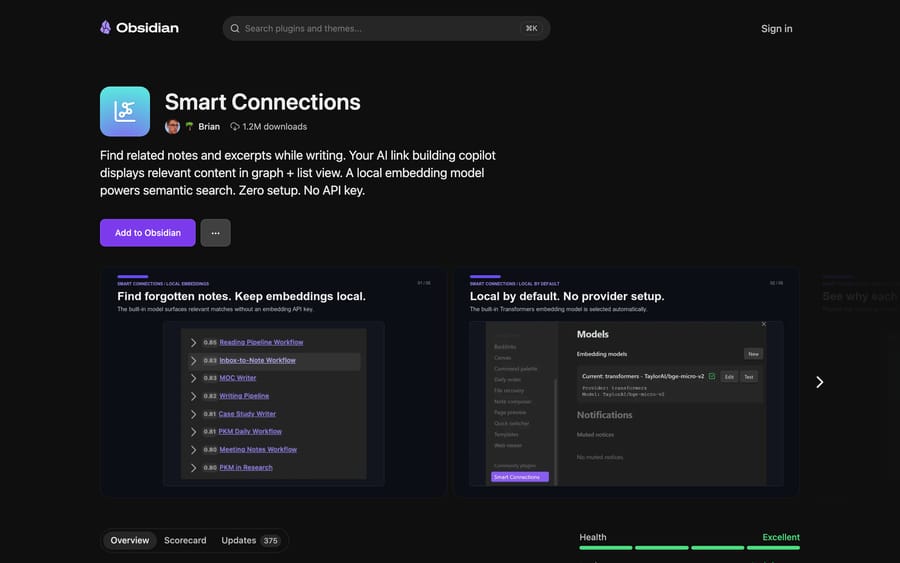Screen dimensions: 900x563
Task: Advance carousel with the next arrow
Action: [820, 382]
